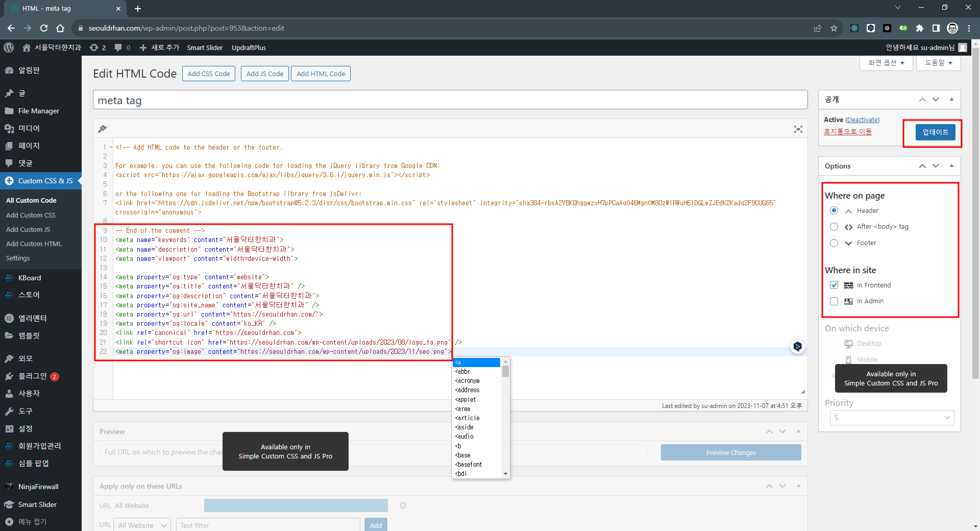980x531 pixels.
Task: Reload the page in browser
Action: 44,28
